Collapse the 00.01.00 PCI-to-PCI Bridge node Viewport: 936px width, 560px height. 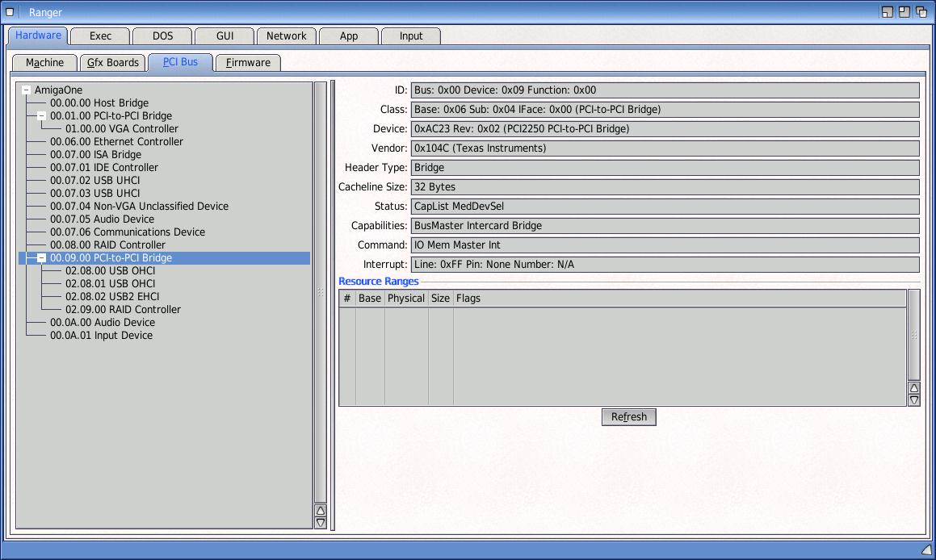pyautogui.click(x=42, y=116)
